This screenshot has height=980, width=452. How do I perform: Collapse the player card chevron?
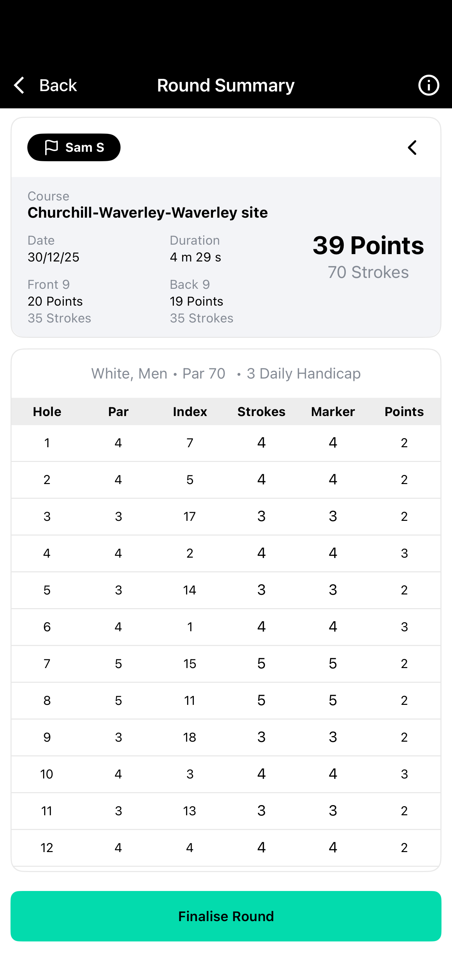coord(412,147)
